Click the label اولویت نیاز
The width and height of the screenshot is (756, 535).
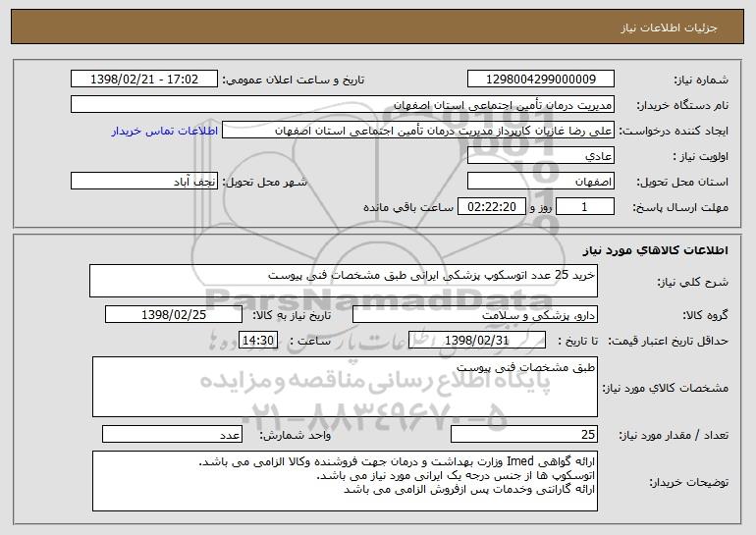coord(701,156)
